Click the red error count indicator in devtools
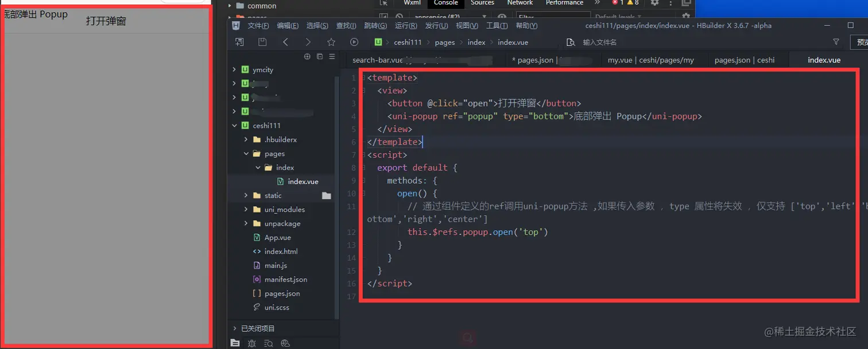This screenshot has width=868, height=349. click(618, 3)
